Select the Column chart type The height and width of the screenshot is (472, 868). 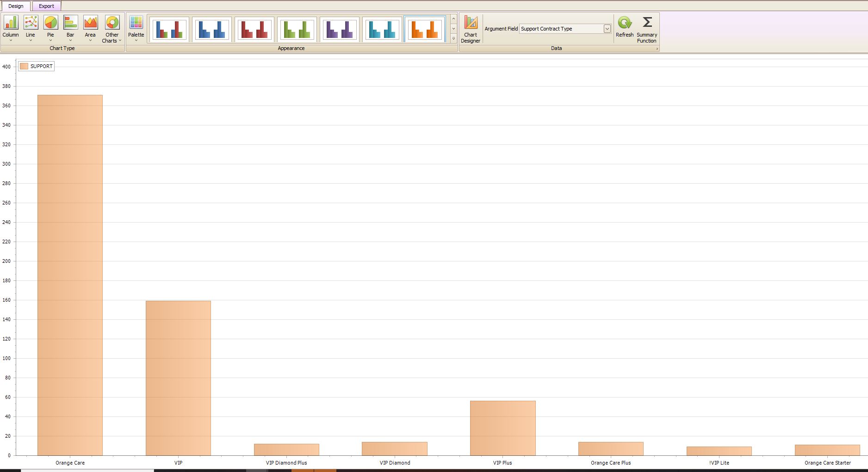tap(11, 29)
